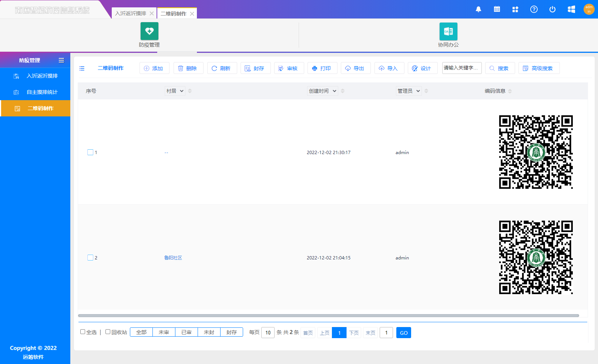598x364 pixels.
Task: Filter records by 已审
Action: click(x=187, y=332)
